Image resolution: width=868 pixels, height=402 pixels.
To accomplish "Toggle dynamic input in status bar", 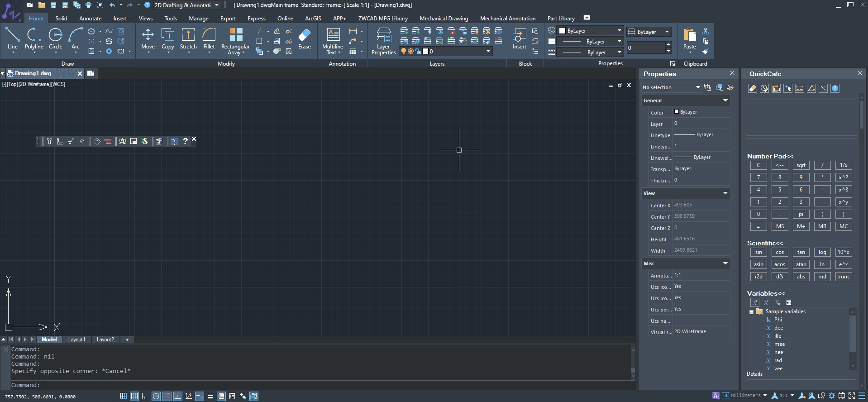I will pos(200,396).
